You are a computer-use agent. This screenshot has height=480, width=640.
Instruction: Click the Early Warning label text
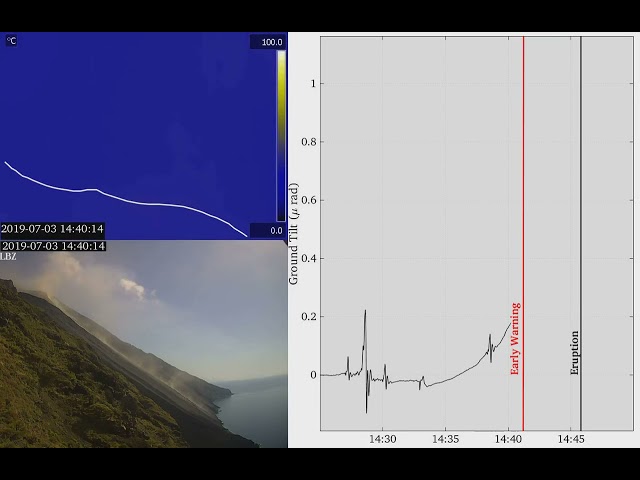(x=516, y=338)
